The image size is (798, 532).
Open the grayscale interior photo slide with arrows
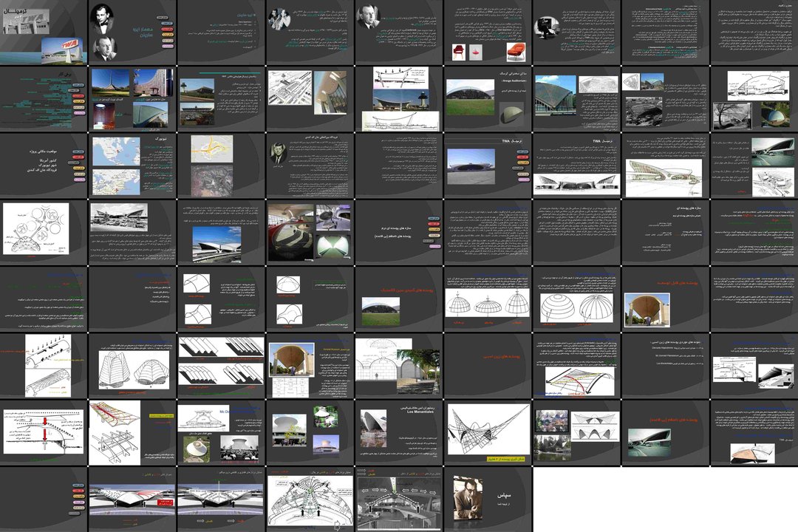pyautogui.click(x=398, y=499)
